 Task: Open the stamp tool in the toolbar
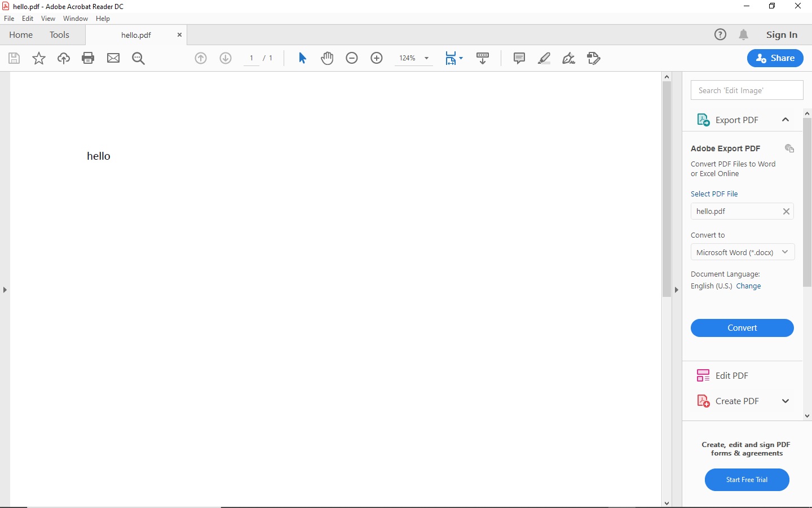[594, 58]
